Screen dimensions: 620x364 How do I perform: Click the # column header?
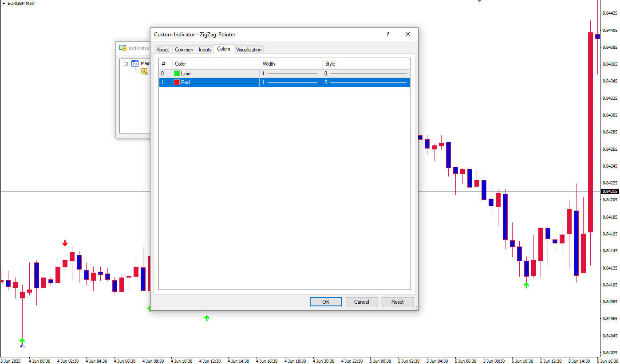166,64
